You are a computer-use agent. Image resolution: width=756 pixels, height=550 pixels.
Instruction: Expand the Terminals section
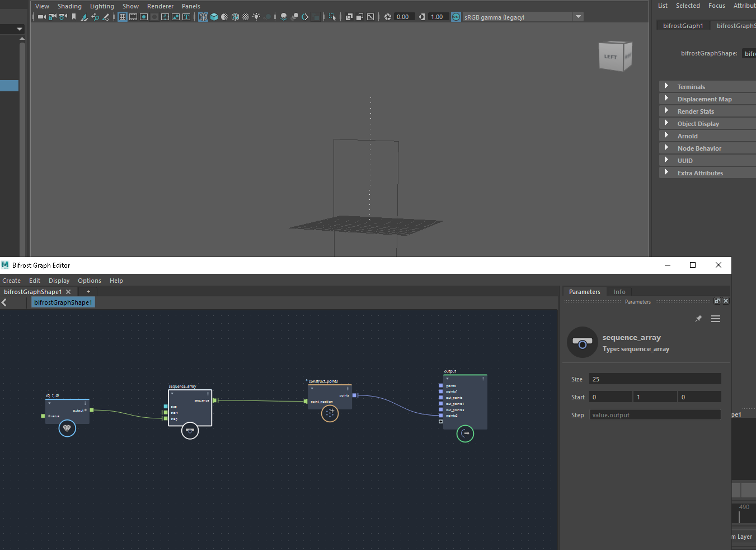tap(666, 86)
